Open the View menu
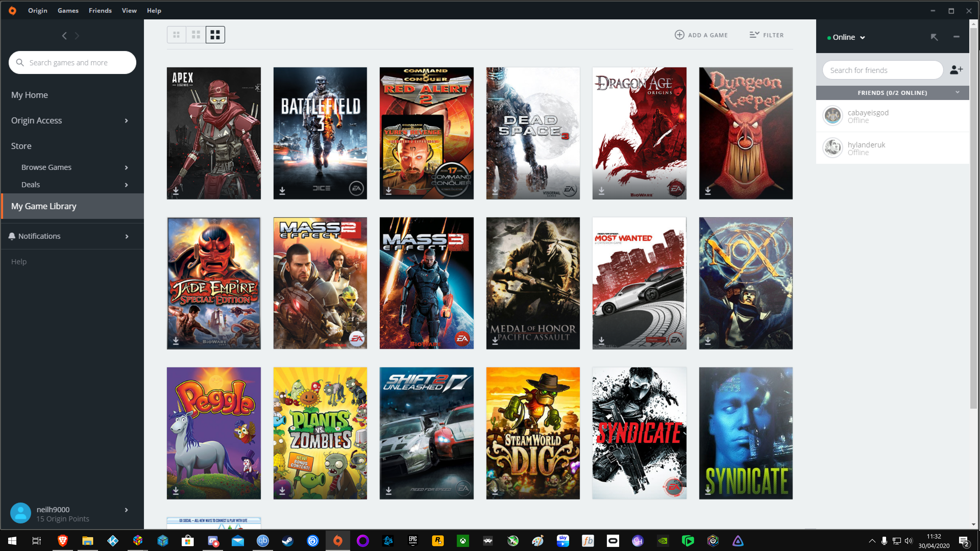Image resolution: width=980 pixels, height=551 pixels. 129,10
